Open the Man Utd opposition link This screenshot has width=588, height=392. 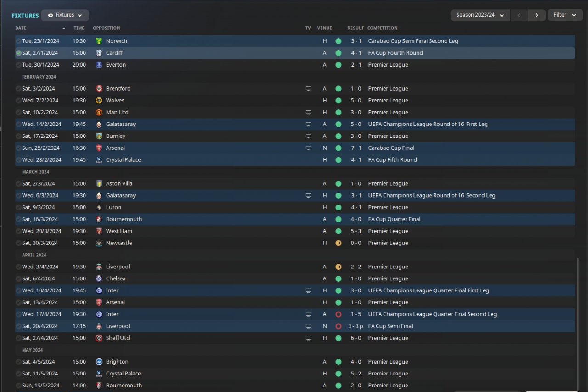coord(117,112)
